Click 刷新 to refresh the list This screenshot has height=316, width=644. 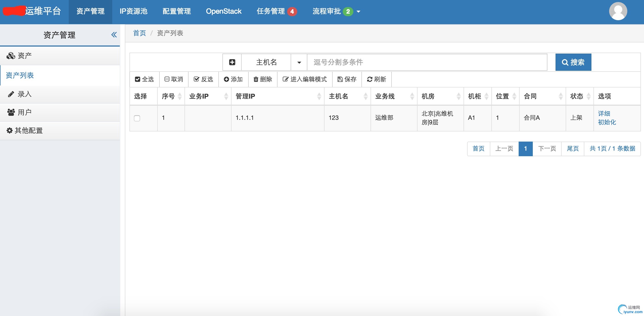pyautogui.click(x=377, y=79)
